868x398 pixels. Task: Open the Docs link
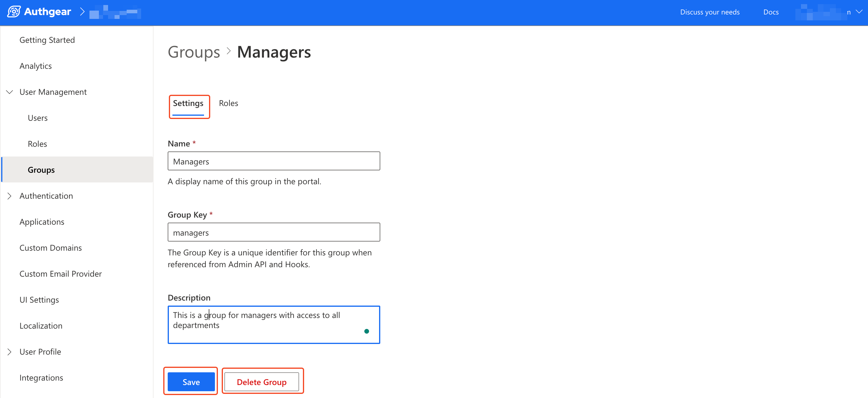click(771, 12)
